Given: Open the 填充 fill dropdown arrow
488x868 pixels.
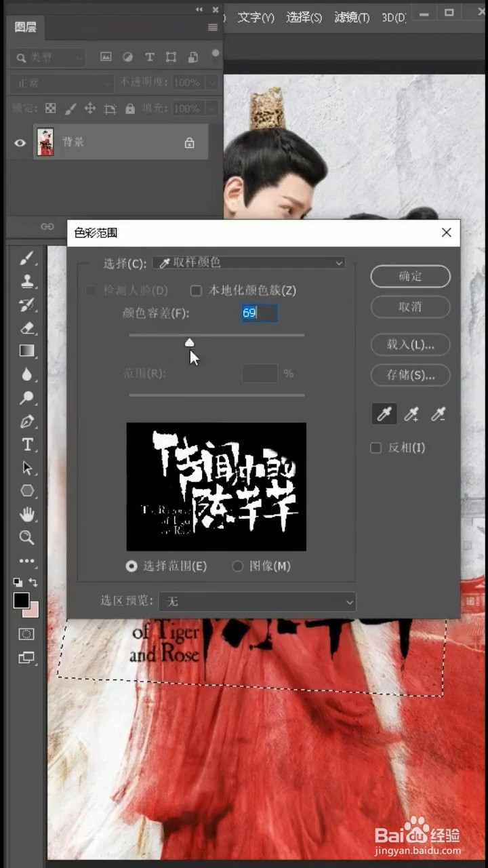Looking at the screenshot, I should (x=213, y=108).
